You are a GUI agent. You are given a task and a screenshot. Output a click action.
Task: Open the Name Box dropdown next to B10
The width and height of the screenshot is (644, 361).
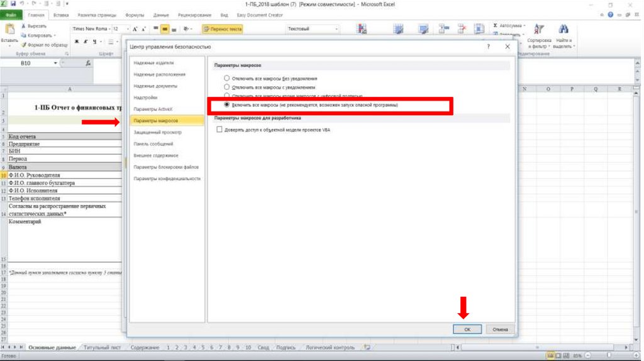[55, 64]
